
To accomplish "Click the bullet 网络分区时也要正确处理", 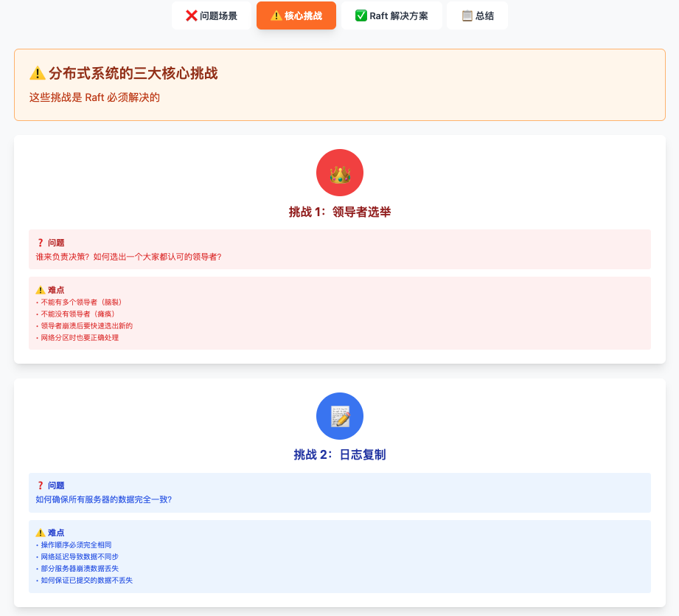I will click(x=80, y=338).
